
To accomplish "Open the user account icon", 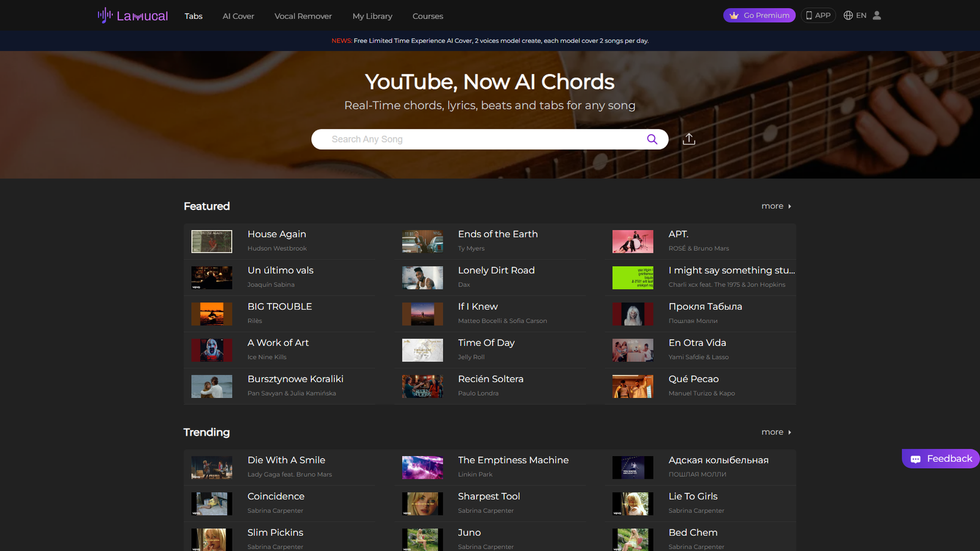I will 877,15.
